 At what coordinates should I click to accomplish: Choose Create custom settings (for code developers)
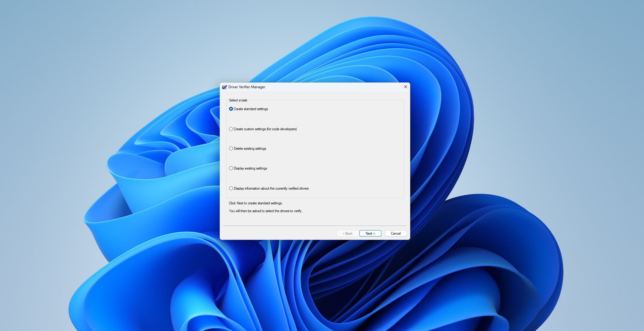231,129
